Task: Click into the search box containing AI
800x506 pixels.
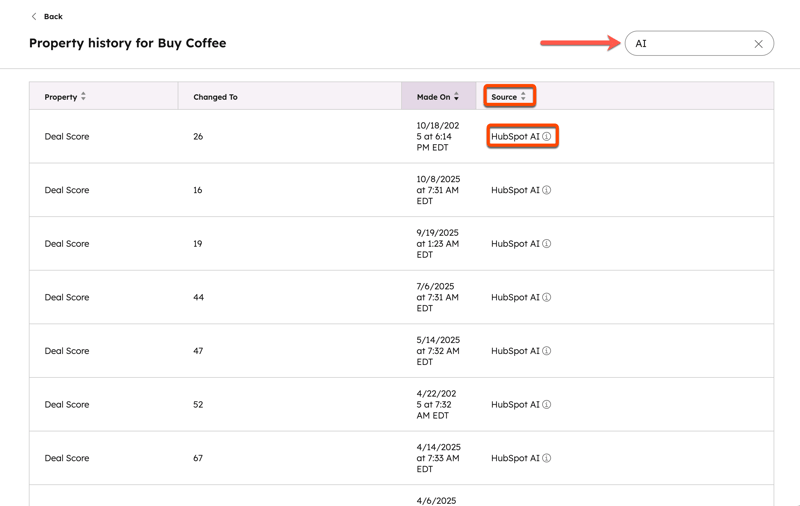Action: click(x=690, y=44)
